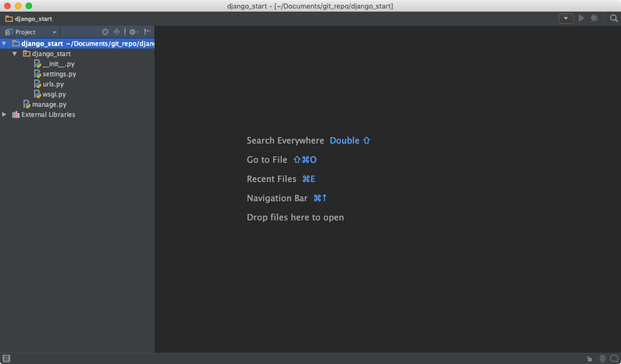
Task: Click the 'Go to File' hint text
Action: pos(267,160)
